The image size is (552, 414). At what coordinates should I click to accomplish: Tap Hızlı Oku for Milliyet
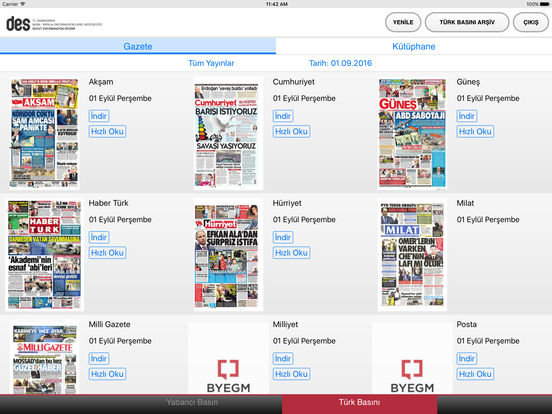291,374
